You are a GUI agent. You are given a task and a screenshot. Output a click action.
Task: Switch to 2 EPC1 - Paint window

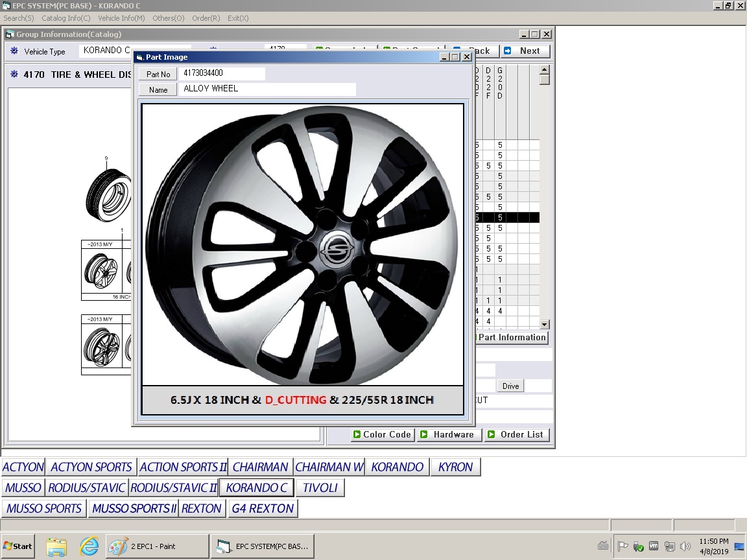coord(157,546)
